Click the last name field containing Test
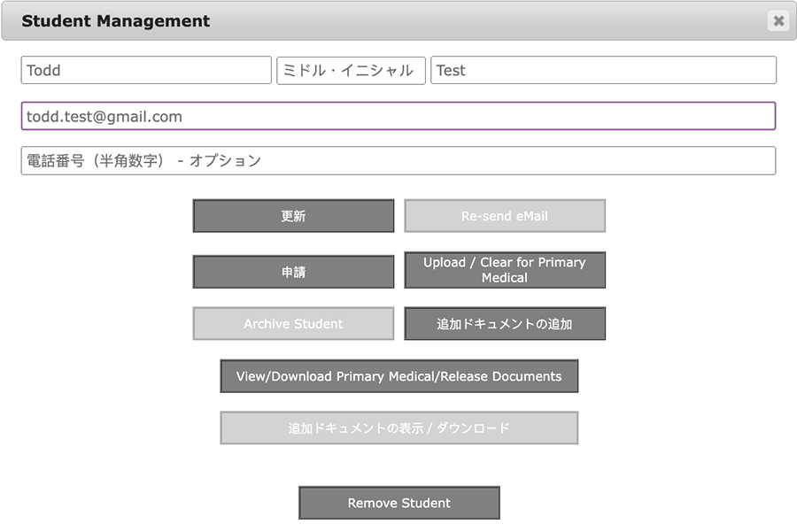The height and width of the screenshot is (532, 797). (x=603, y=71)
